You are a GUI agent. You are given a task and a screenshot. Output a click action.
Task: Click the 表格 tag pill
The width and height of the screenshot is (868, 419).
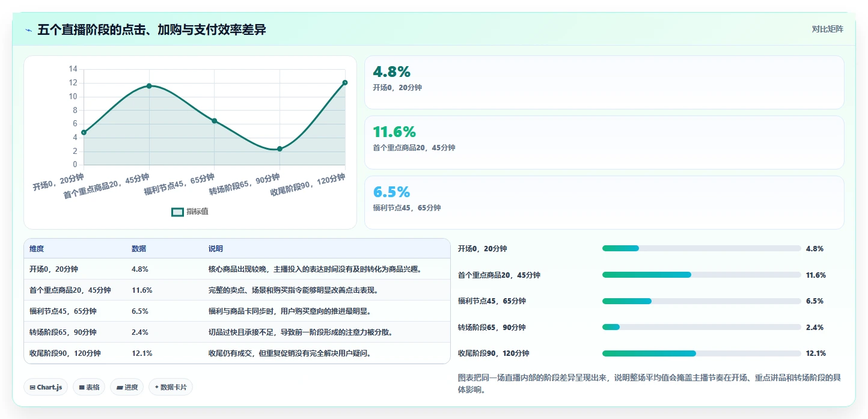click(x=90, y=387)
